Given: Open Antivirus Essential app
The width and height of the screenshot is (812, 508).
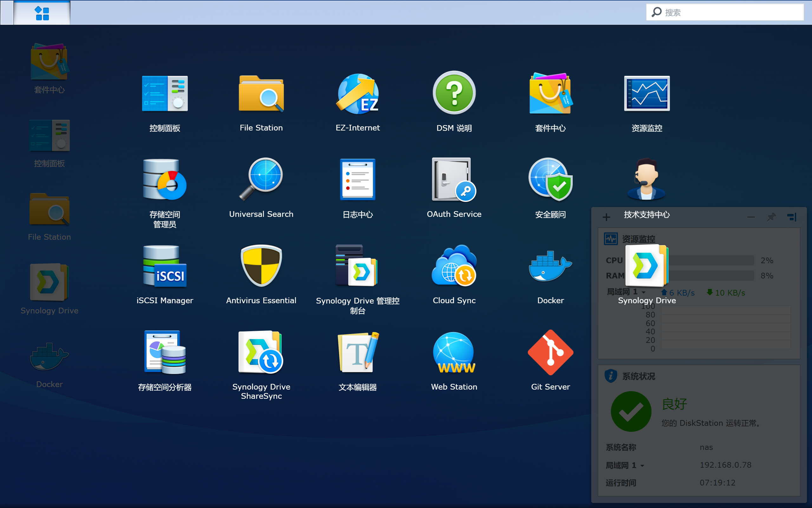Looking at the screenshot, I should pyautogui.click(x=261, y=265).
